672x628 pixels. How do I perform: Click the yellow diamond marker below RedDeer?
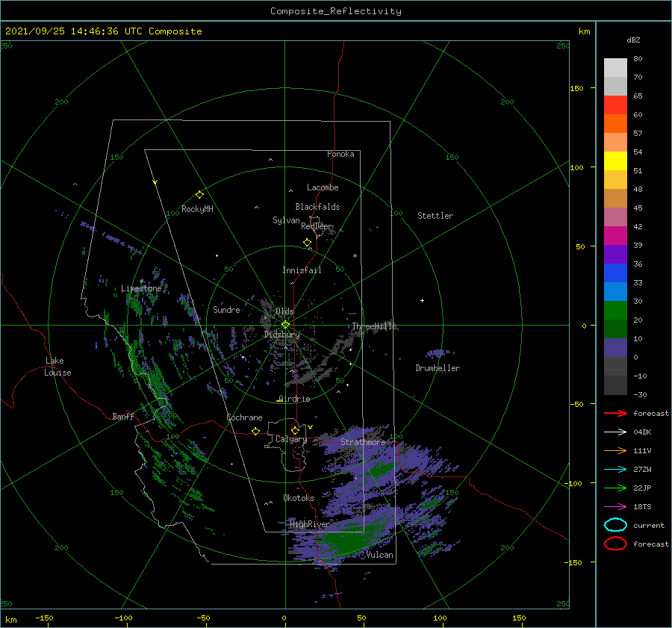tap(308, 242)
